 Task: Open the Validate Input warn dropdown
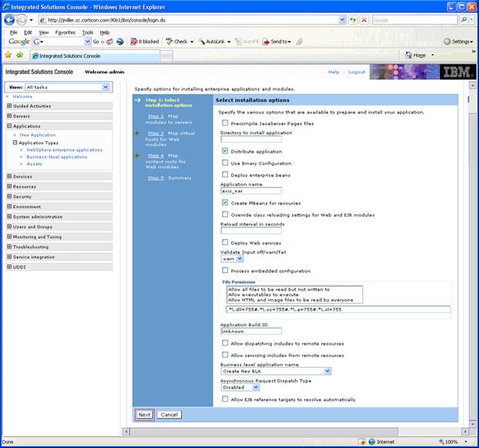tap(232, 259)
